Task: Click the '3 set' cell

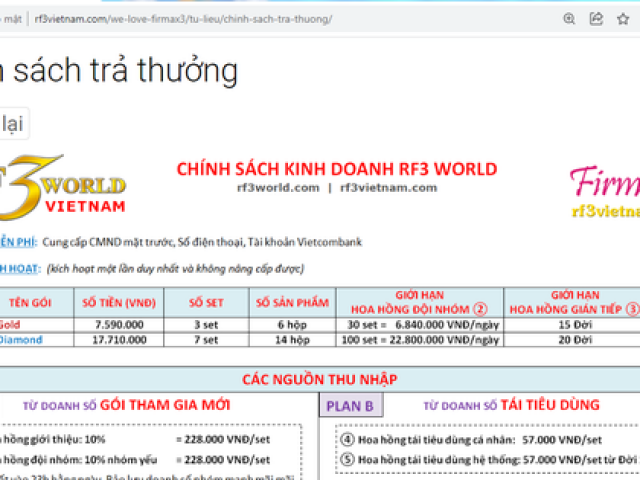Action: [x=206, y=325]
